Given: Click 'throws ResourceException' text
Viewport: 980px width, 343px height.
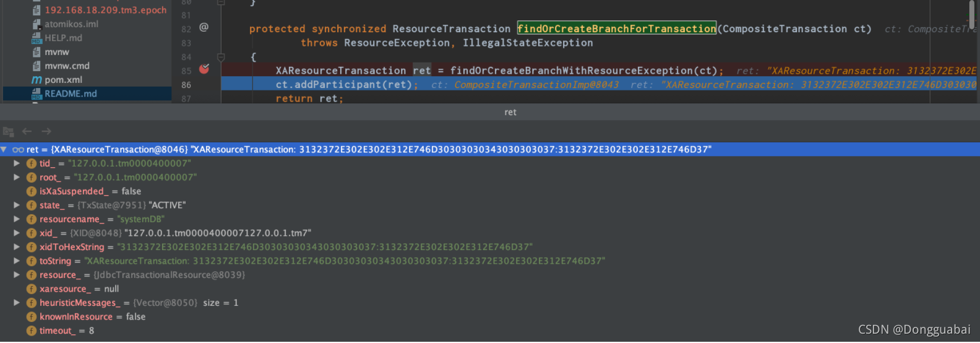Looking at the screenshot, I should click(x=376, y=43).
